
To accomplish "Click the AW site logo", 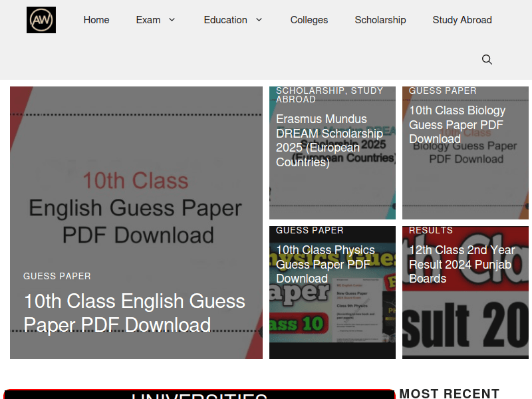I will [41, 20].
